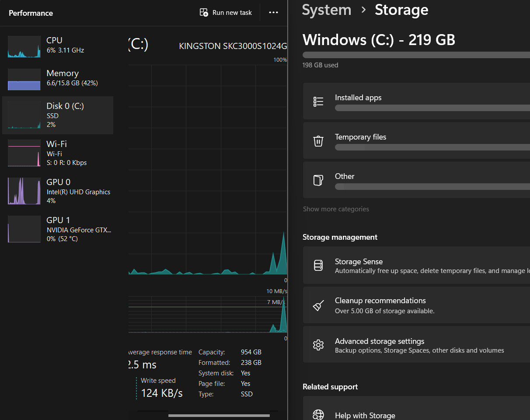Click the Related support heading
530x420 pixels.
coord(330,387)
